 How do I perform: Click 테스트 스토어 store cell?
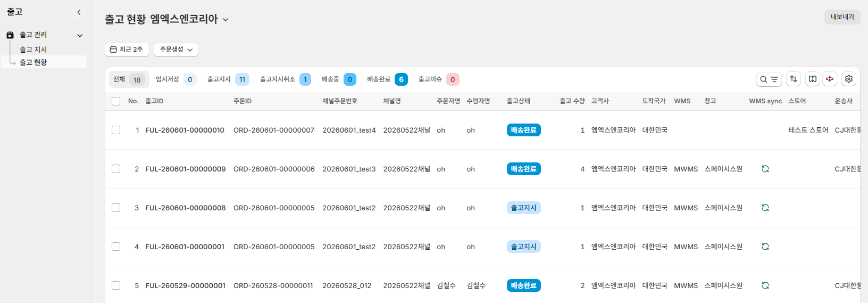click(x=808, y=130)
